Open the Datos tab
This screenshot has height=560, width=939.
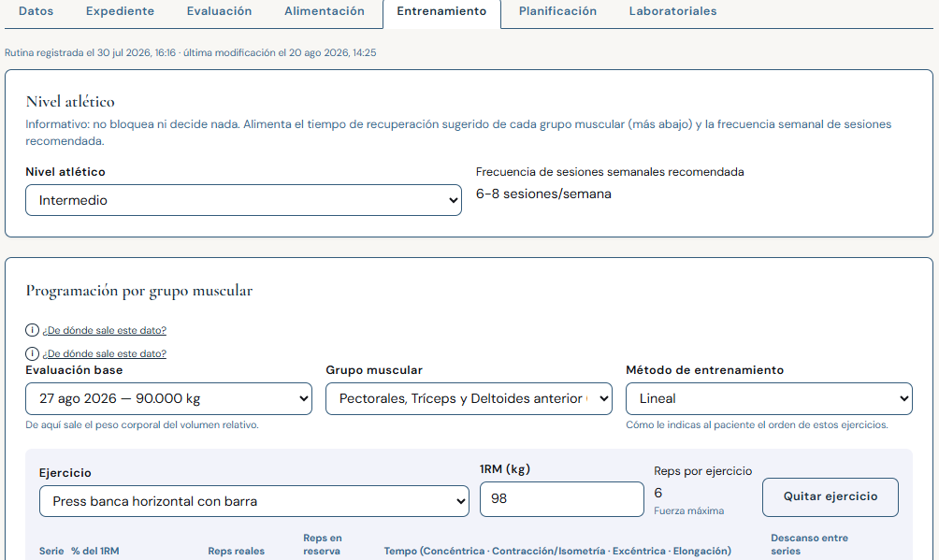36,11
